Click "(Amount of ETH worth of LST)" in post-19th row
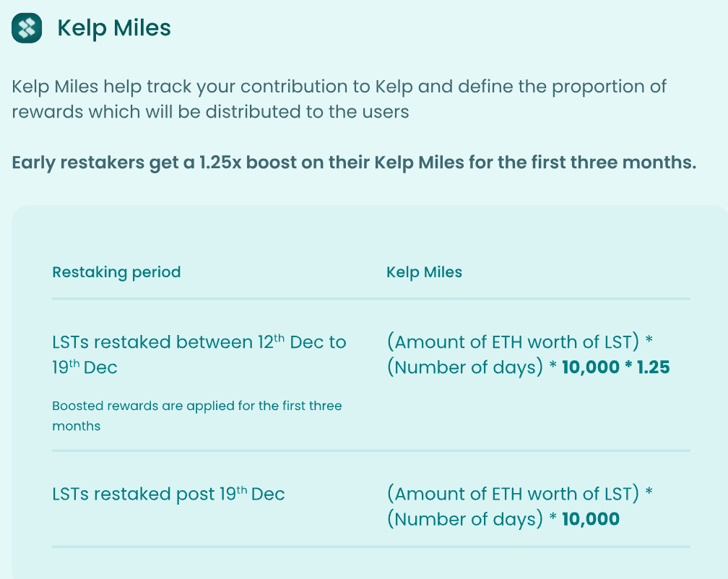The height and width of the screenshot is (579, 728). (x=513, y=495)
